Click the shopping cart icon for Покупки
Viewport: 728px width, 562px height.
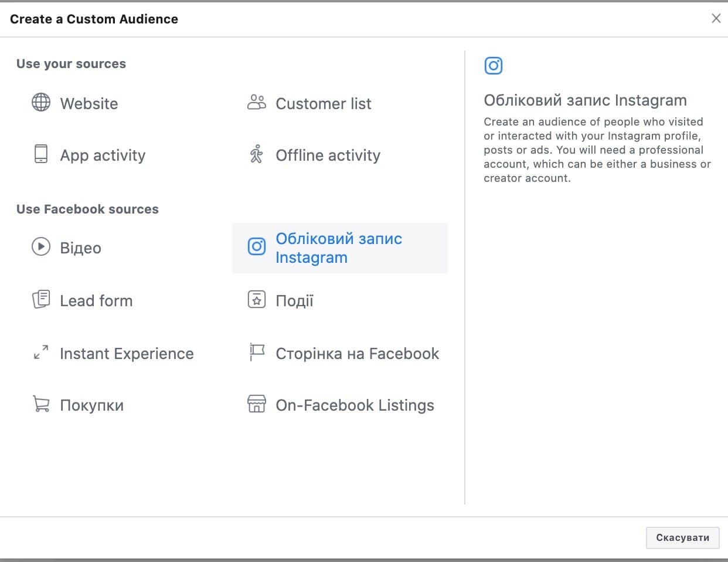click(x=40, y=404)
